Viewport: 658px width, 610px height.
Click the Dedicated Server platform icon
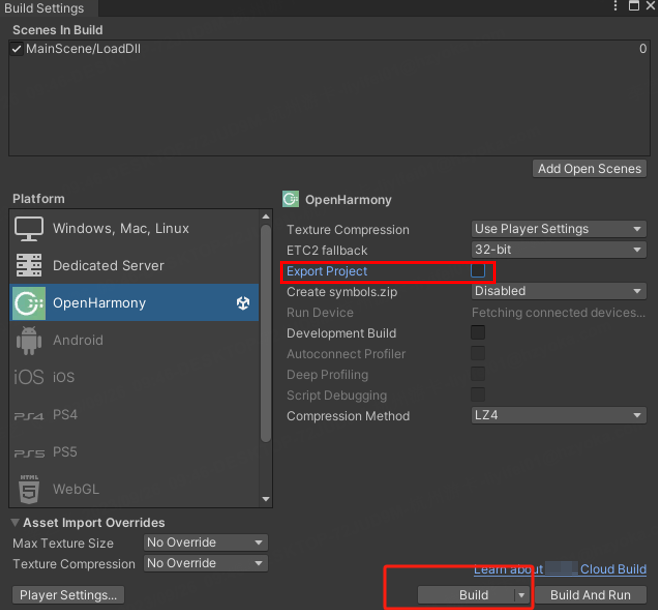(29, 266)
